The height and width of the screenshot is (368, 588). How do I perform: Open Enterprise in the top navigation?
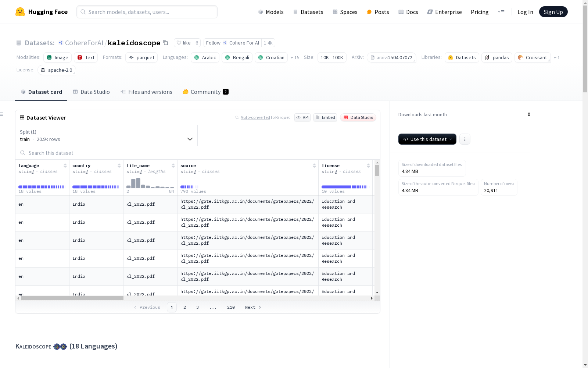tap(444, 12)
